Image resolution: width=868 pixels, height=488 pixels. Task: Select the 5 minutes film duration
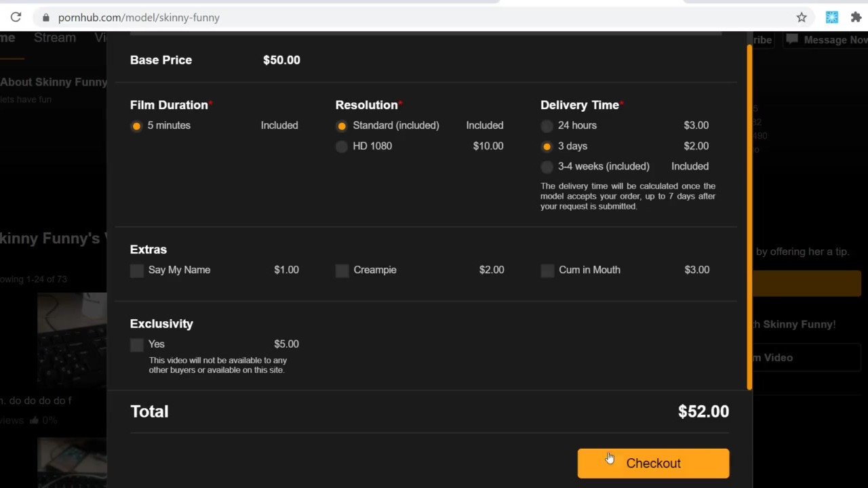(137, 126)
